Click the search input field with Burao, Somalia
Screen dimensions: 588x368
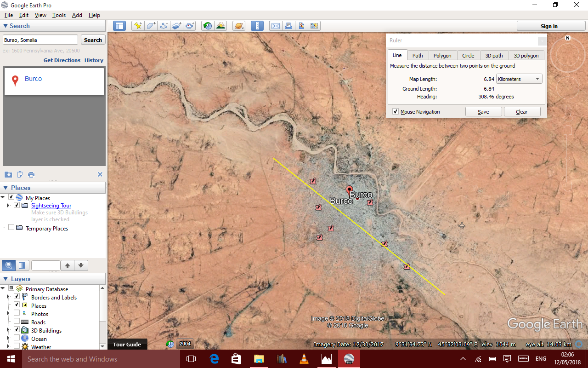point(40,40)
